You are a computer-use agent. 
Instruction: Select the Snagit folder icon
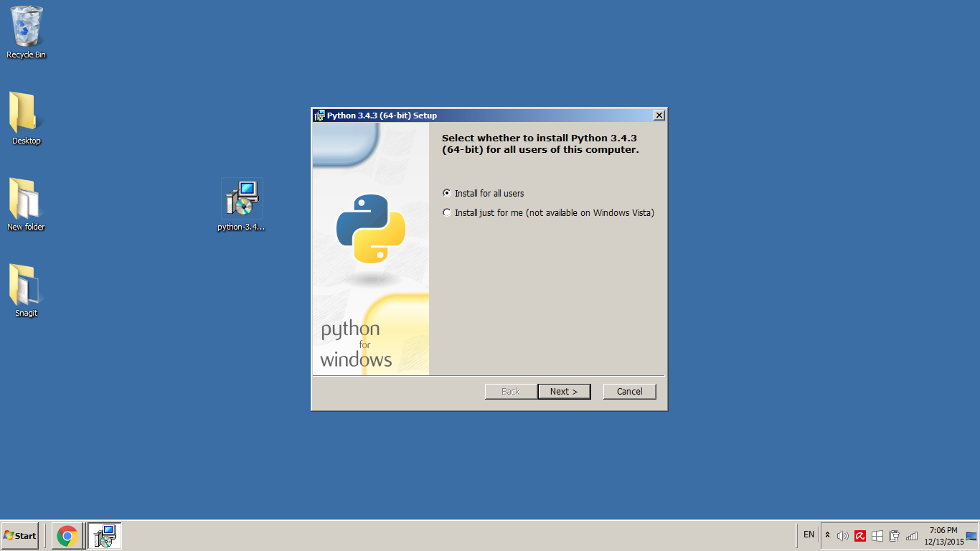[x=26, y=291]
